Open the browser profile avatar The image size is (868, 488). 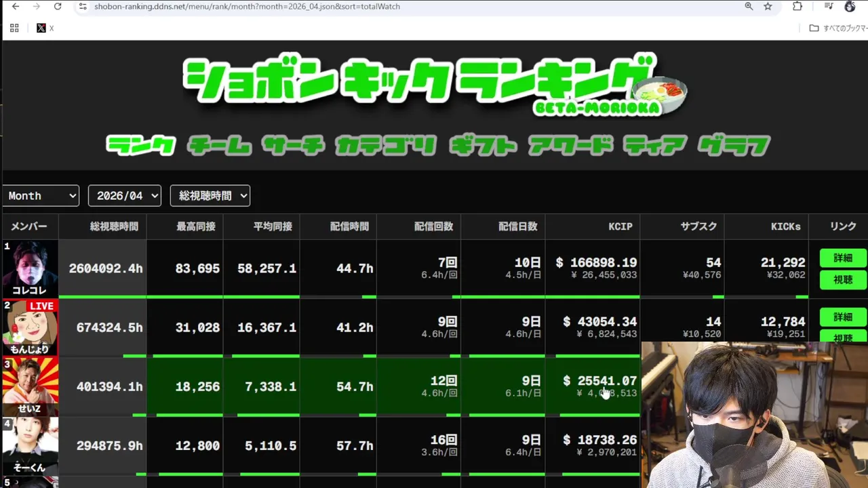(850, 6)
